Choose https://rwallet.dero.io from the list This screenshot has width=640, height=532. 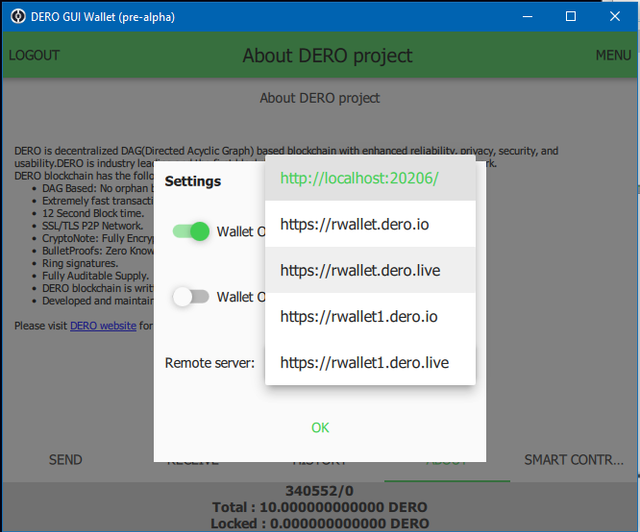[x=370, y=224]
